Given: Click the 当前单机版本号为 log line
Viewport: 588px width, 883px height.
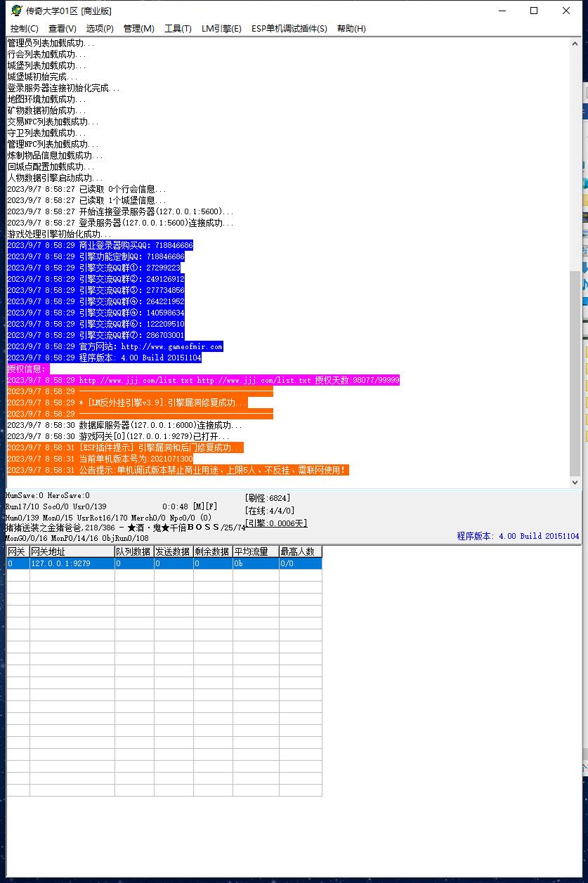Looking at the screenshot, I should pos(100,459).
